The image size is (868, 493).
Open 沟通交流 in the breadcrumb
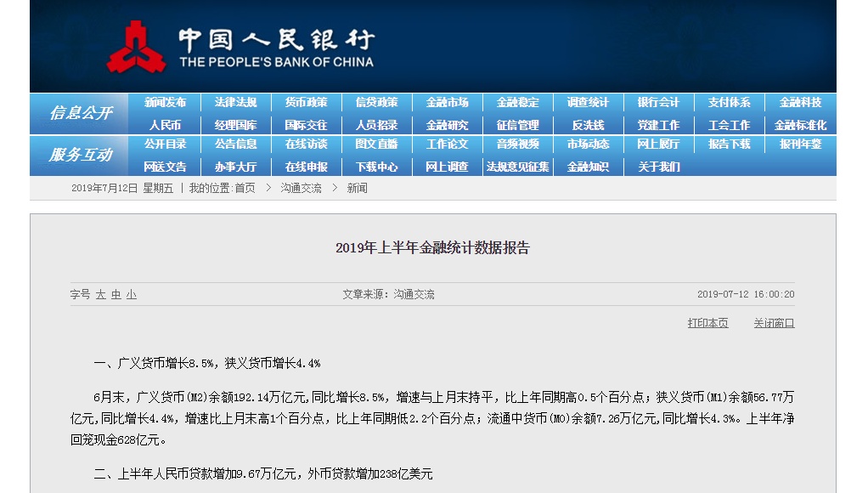coord(301,189)
